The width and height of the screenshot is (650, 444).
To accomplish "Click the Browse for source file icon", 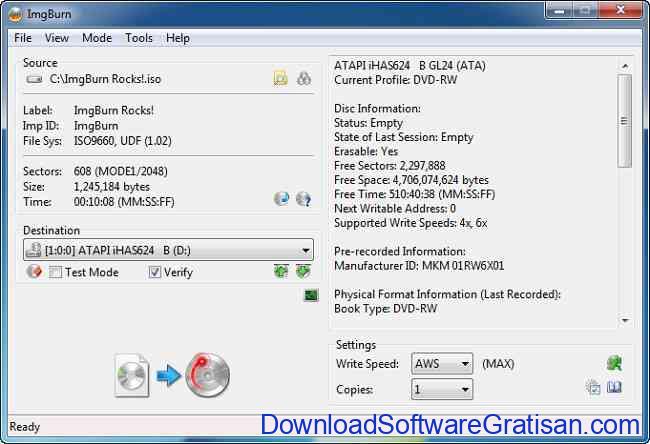I will tap(281, 78).
